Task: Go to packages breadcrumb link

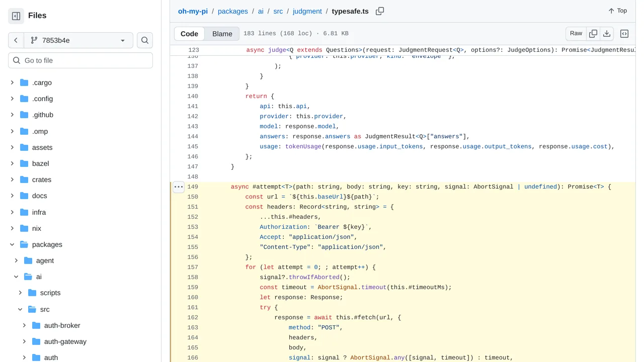Action: point(233,11)
